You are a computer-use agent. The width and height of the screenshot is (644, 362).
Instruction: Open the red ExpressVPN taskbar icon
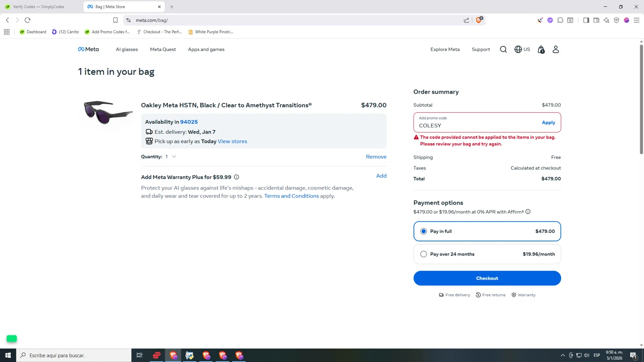[x=157, y=355]
